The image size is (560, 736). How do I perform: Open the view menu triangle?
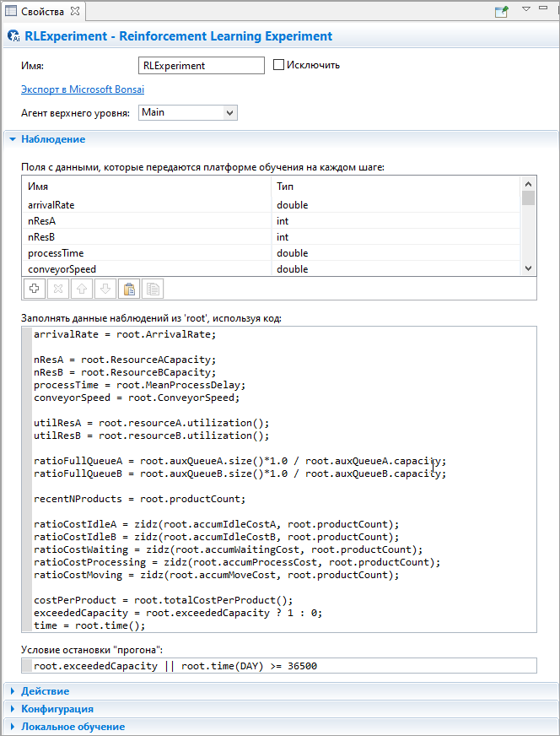click(x=526, y=9)
